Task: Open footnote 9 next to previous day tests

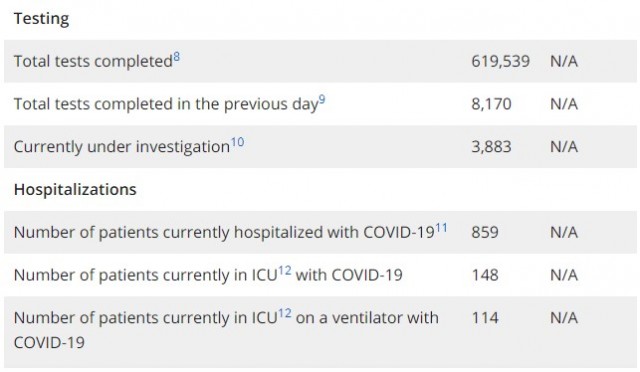Action: click(x=322, y=100)
